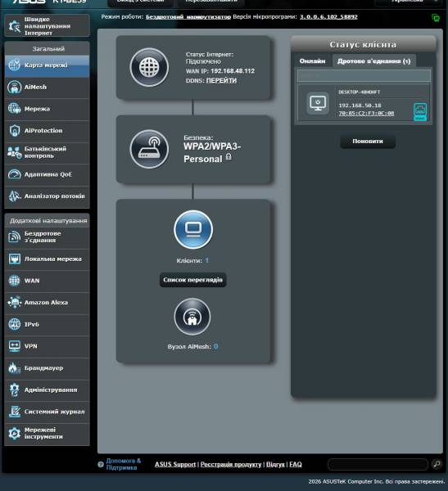
Task: Click the client IP 192.168.50.18
Action: click(360, 106)
